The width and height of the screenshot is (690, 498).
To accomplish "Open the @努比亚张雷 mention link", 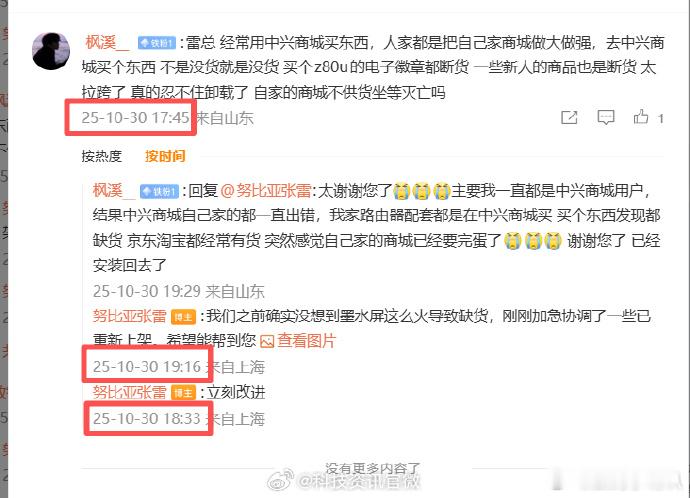I will [x=266, y=191].
